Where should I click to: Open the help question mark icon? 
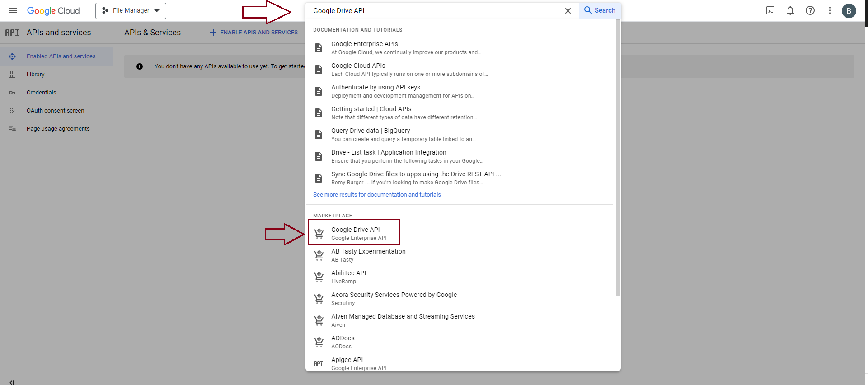click(810, 10)
